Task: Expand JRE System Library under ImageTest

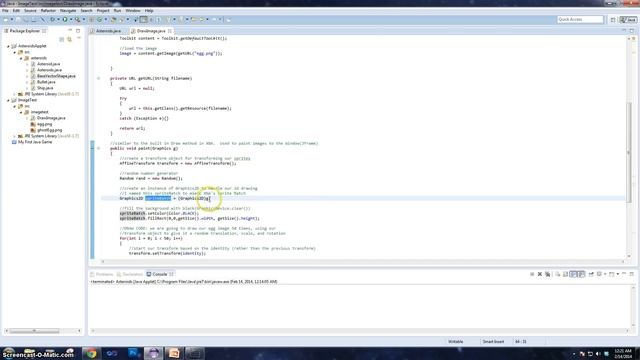Action: pos(15,136)
